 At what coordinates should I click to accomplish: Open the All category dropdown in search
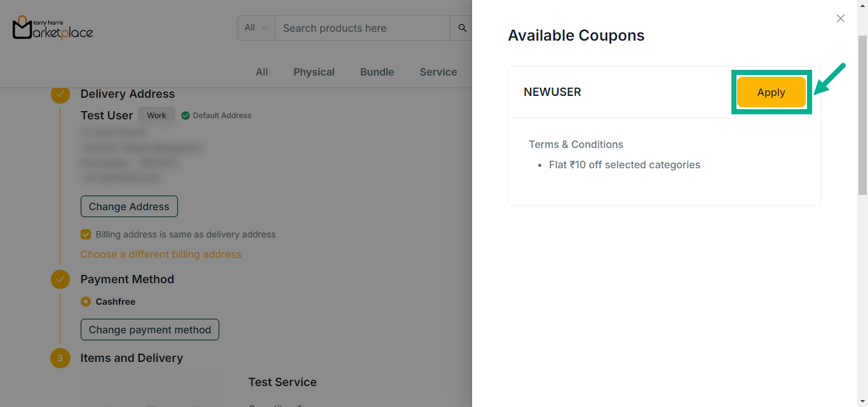[x=257, y=28]
